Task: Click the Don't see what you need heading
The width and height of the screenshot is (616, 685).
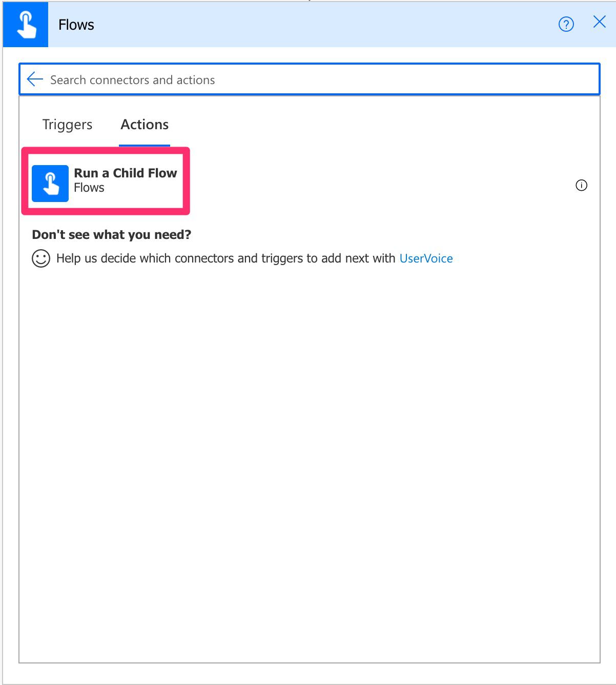Action: coord(112,234)
